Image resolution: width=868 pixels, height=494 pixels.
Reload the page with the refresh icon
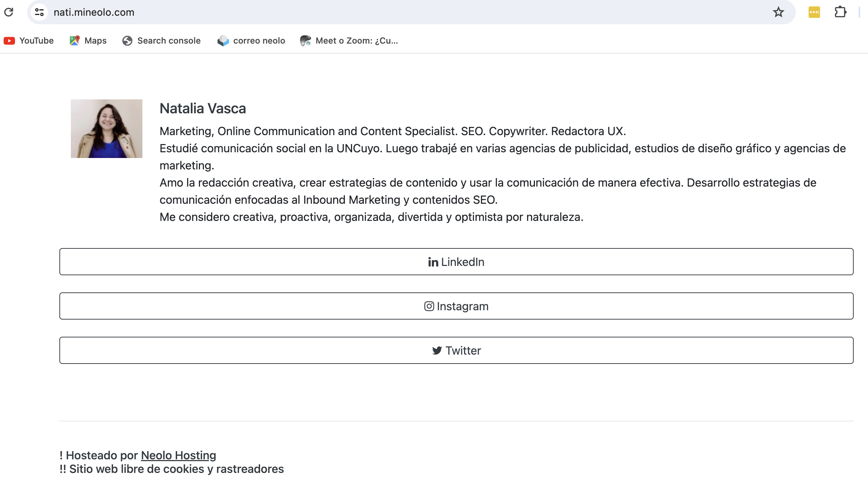click(9, 12)
